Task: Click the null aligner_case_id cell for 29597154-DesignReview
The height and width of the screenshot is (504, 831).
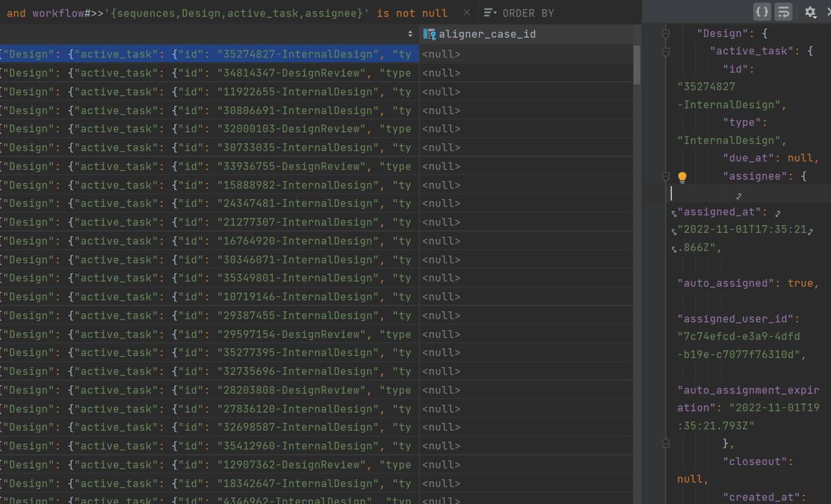Action: tap(526, 335)
